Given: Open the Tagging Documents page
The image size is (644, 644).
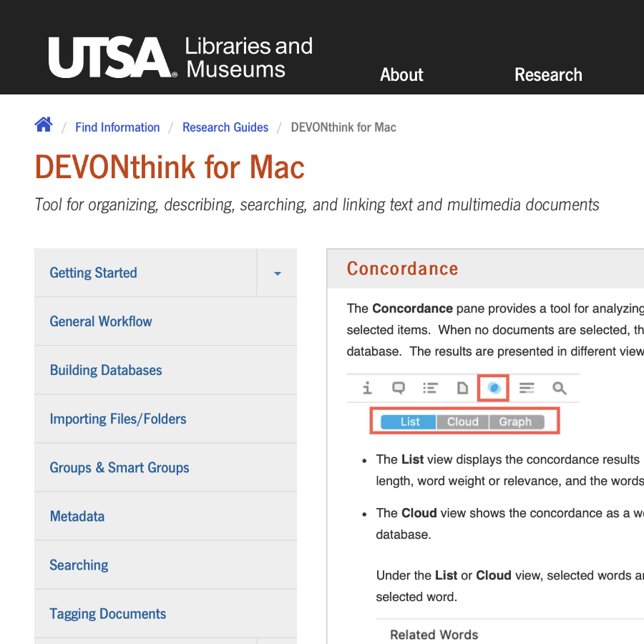Looking at the screenshot, I should 165,614.
